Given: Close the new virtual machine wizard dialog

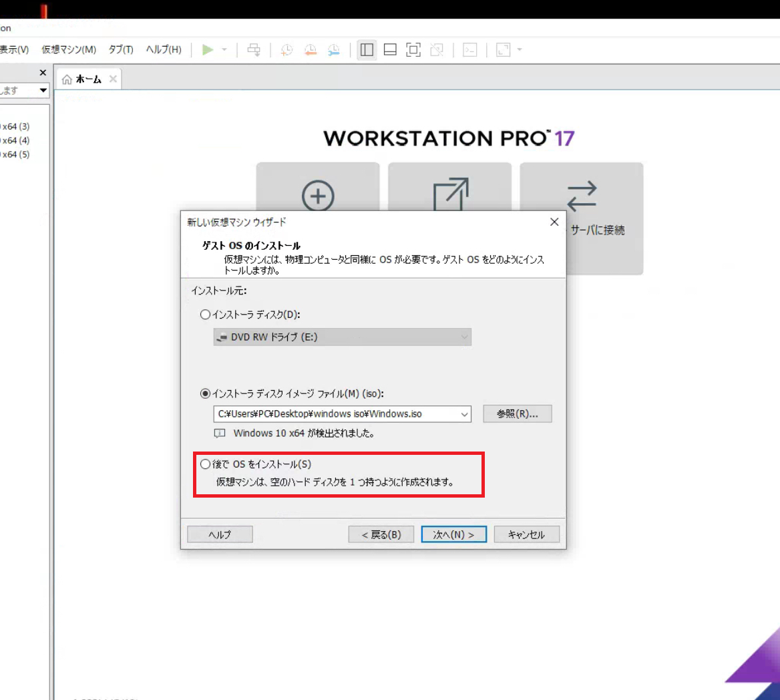Looking at the screenshot, I should 554,222.
